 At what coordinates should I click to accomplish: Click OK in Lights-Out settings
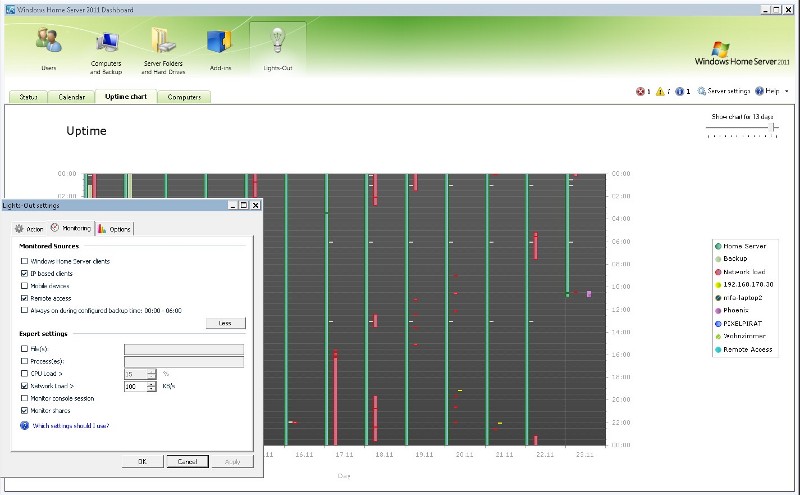pyautogui.click(x=142, y=461)
